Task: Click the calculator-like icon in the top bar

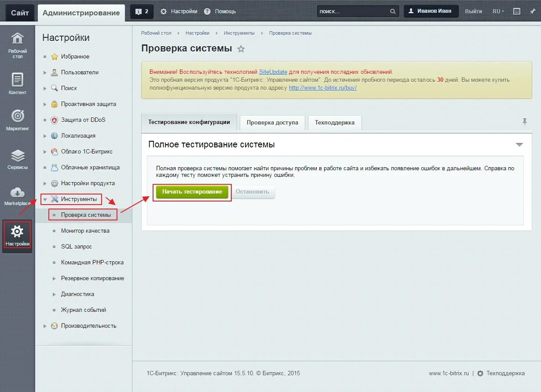Action: click(517, 11)
